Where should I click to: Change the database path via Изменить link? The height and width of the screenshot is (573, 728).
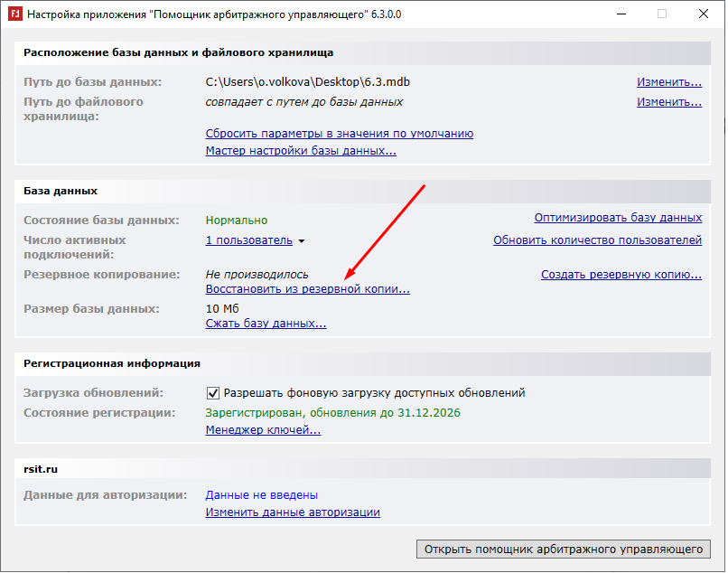point(669,82)
